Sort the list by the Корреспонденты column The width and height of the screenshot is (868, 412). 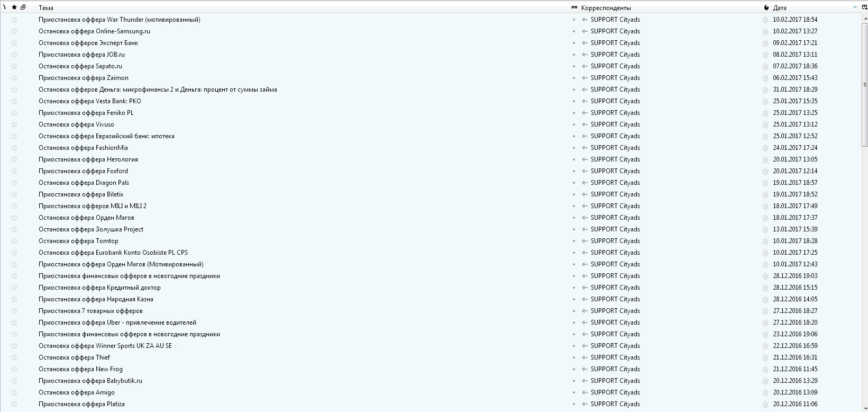(606, 8)
